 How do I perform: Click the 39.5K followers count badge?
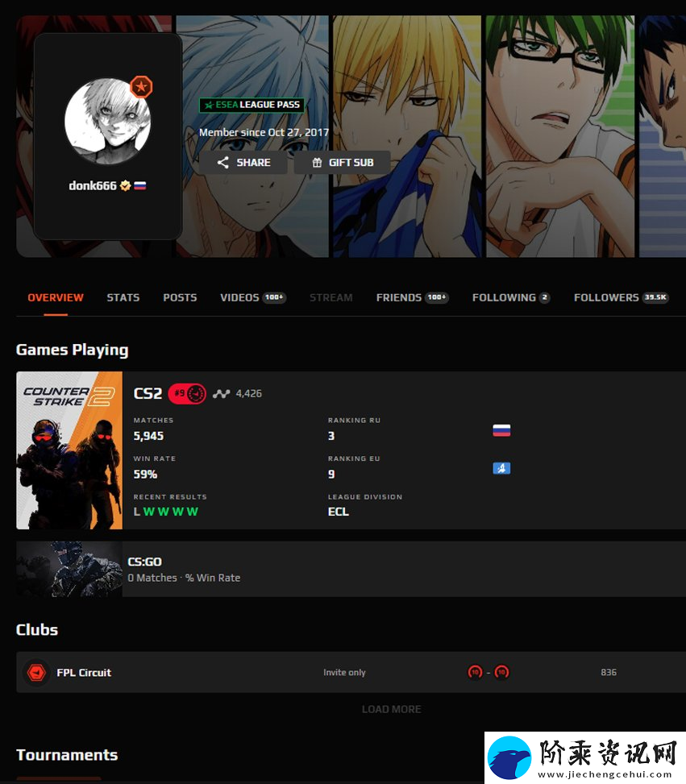tap(655, 297)
